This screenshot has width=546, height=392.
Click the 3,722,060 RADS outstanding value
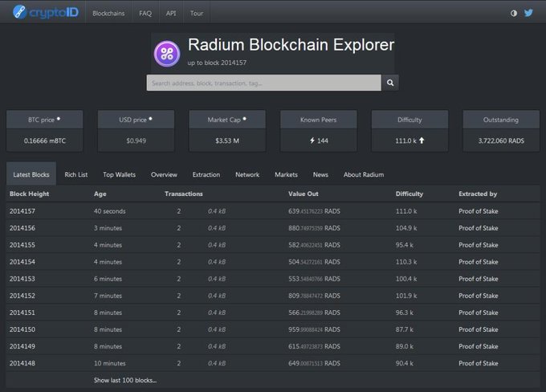click(x=501, y=141)
